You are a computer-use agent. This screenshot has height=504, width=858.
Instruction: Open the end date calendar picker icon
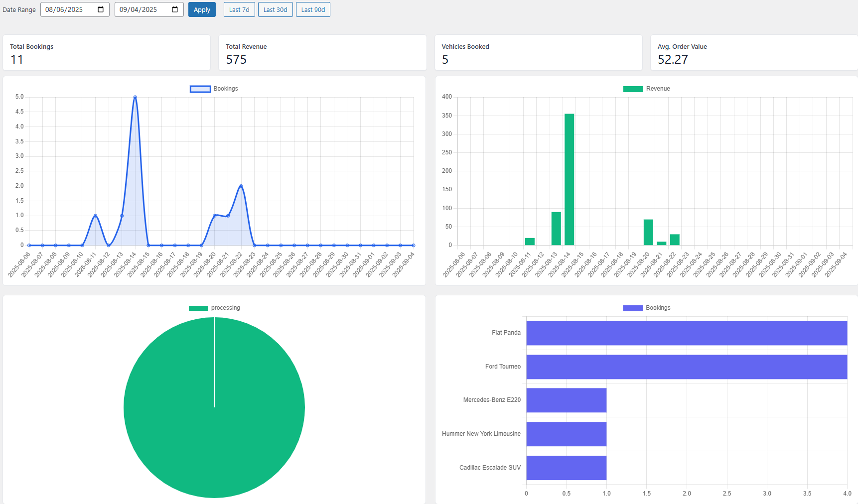(175, 9)
